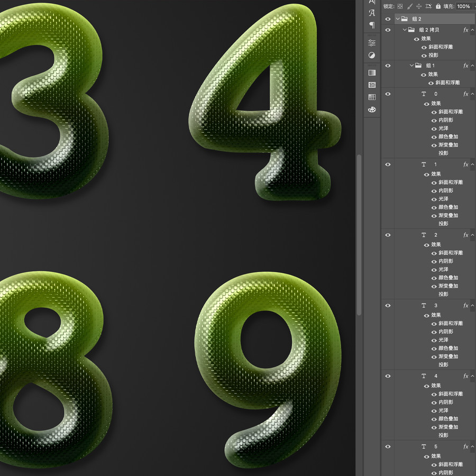
Task: Open the Gradients panel icon
Action: [372, 72]
